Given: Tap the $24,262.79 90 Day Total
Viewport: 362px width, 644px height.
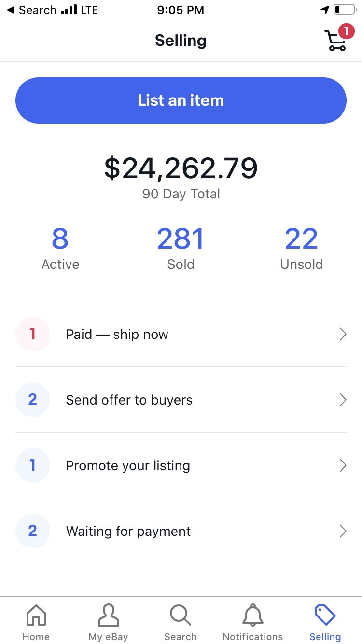Looking at the screenshot, I should tap(181, 176).
